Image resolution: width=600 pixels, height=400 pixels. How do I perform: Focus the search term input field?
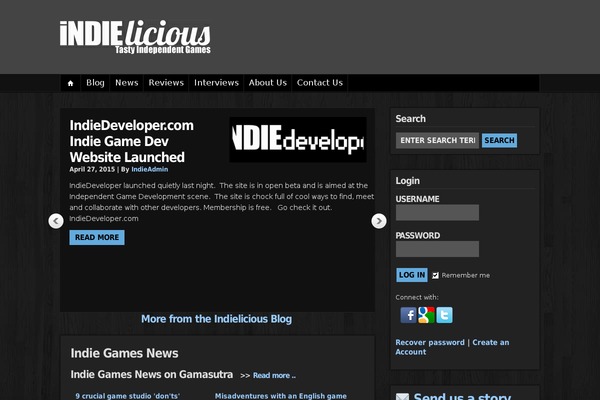pos(437,140)
